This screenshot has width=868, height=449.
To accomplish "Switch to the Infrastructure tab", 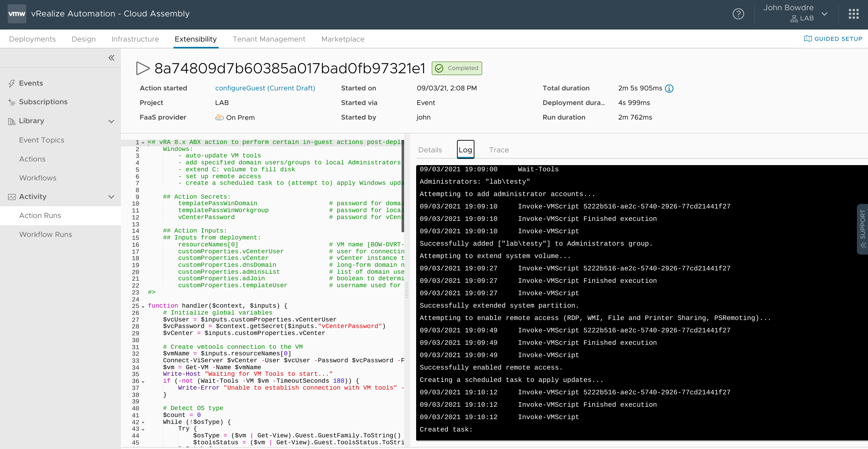I will (x=135, y=39).
